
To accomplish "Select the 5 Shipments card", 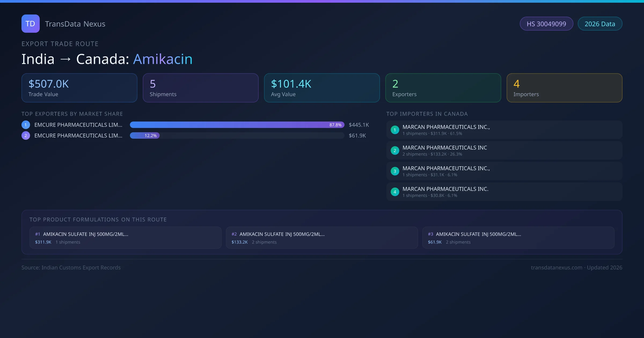I will click(x=200, y=88).
